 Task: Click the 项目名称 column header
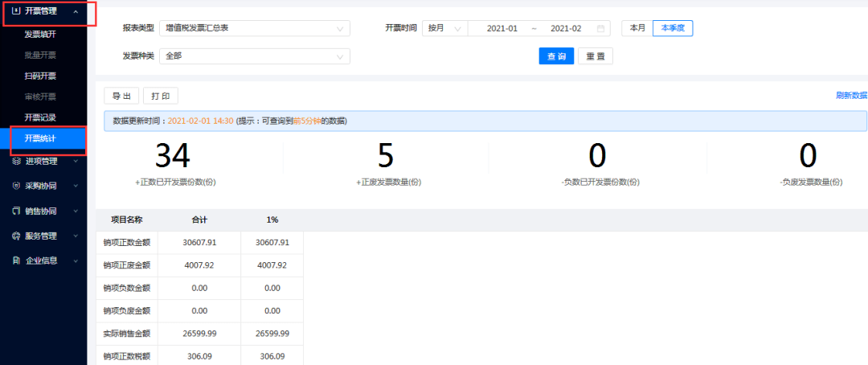pos(127,220)
